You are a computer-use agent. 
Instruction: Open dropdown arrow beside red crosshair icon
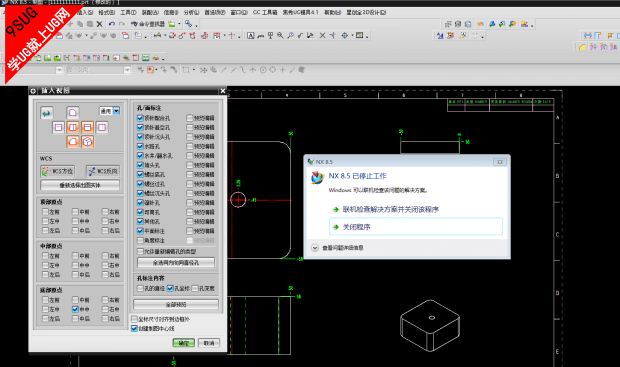239,36
